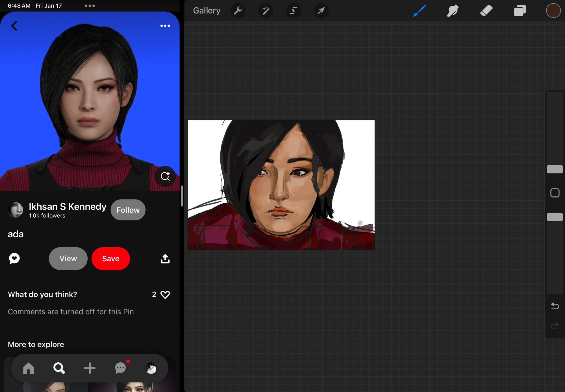Screen dimensions: 565x392
Task: Tap the painted portrait canvas
Action: [281, 185]
